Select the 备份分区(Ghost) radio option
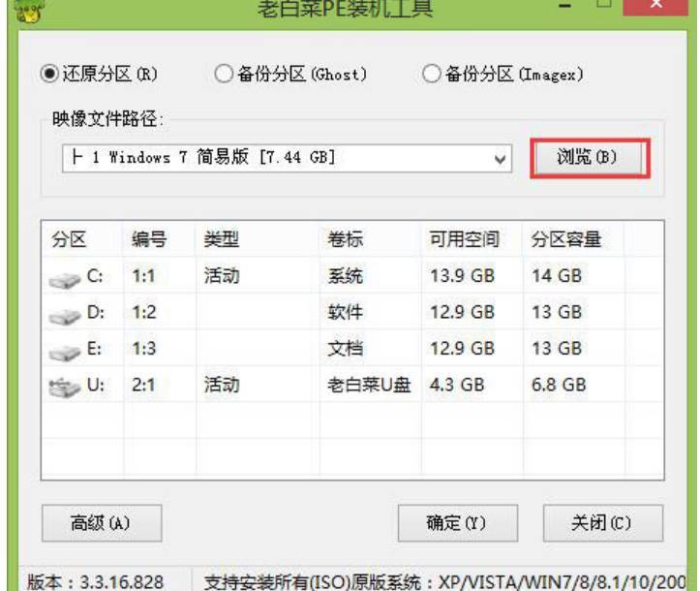 [x=224, y=74]
